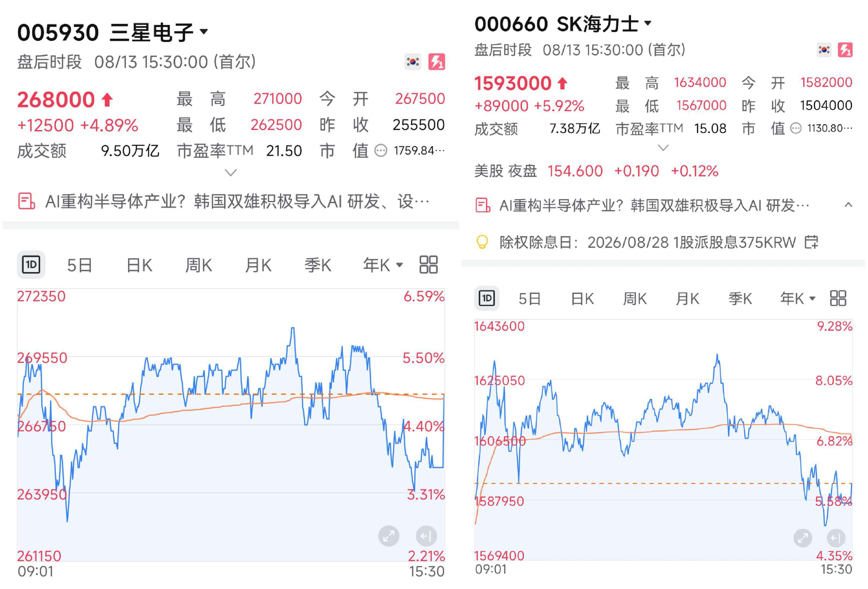868x589 pixels.
Task: Read SK Hynix AI semiconductor news headline
Action: pyautogui.click(x=654, y=205)
